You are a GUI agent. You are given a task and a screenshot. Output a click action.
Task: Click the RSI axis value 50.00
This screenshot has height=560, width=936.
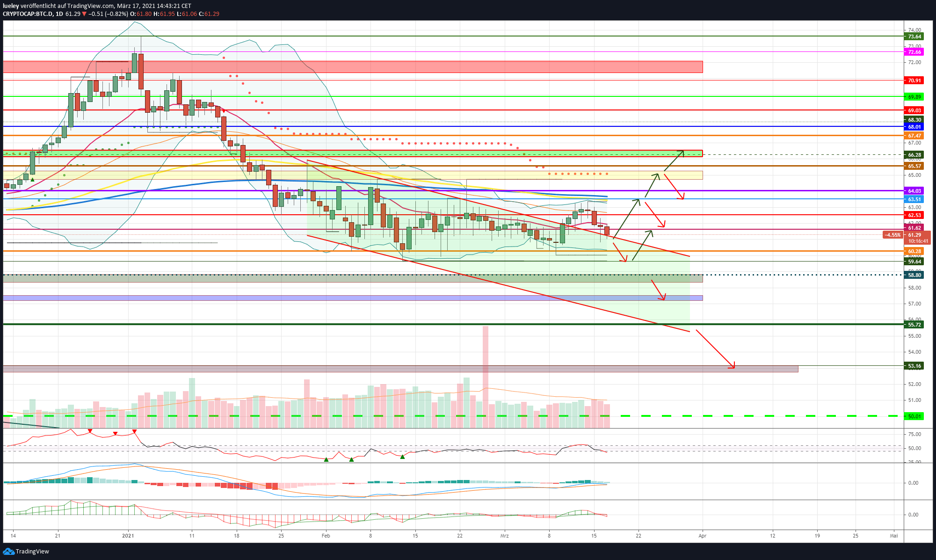[914, 448]
